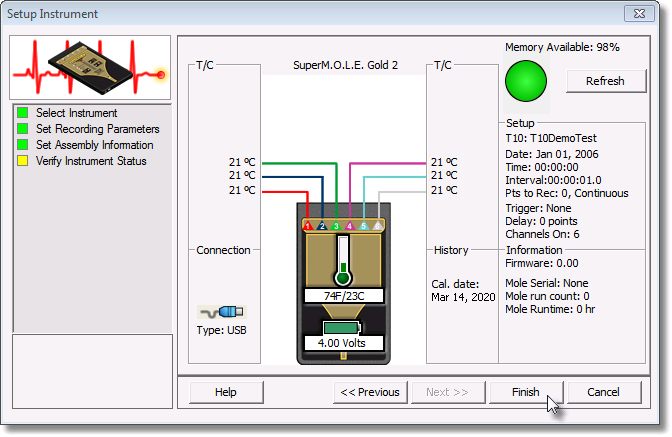Click 'Delay: 0 points' entry
Viewport: 672px width, 437px height.
[542, 221]
